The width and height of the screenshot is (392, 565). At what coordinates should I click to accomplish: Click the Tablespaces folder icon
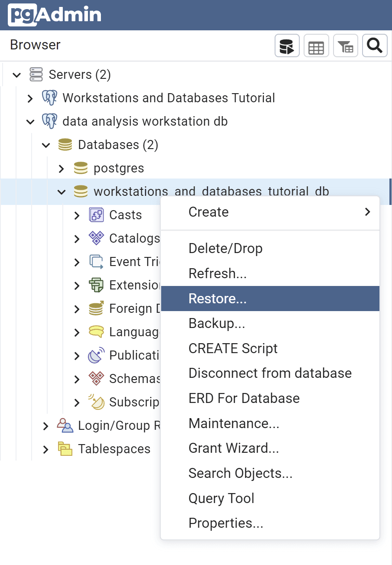65,449
